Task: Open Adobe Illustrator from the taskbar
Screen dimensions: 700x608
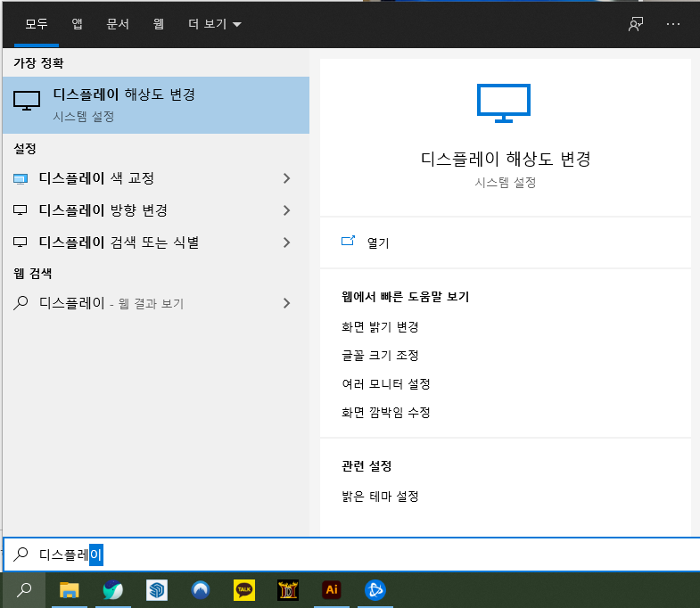Action: 332,590
